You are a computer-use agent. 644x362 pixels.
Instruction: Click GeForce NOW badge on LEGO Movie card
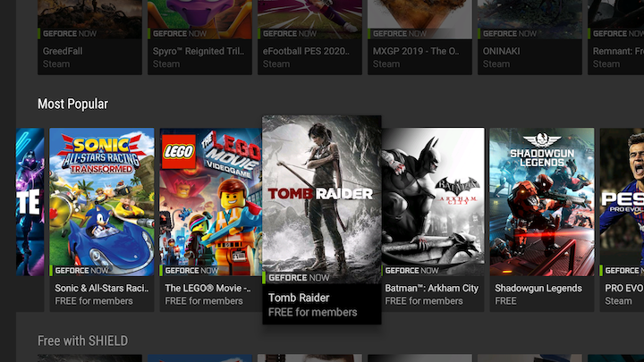tap(191, 271)
